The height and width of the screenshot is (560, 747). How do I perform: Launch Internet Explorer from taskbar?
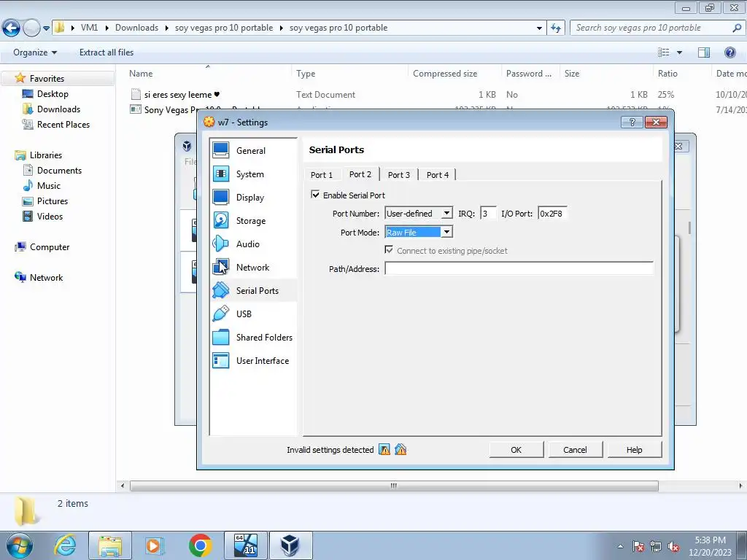(x=65, y=545)
